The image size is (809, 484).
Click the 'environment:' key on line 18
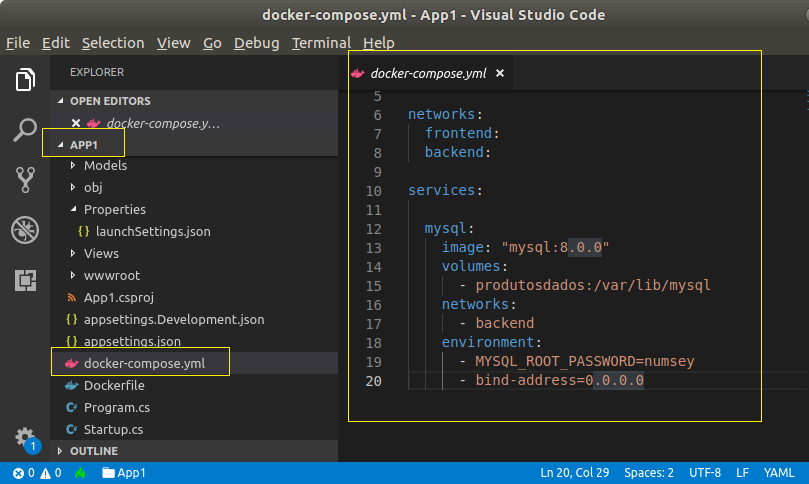(x=491, y=342)
